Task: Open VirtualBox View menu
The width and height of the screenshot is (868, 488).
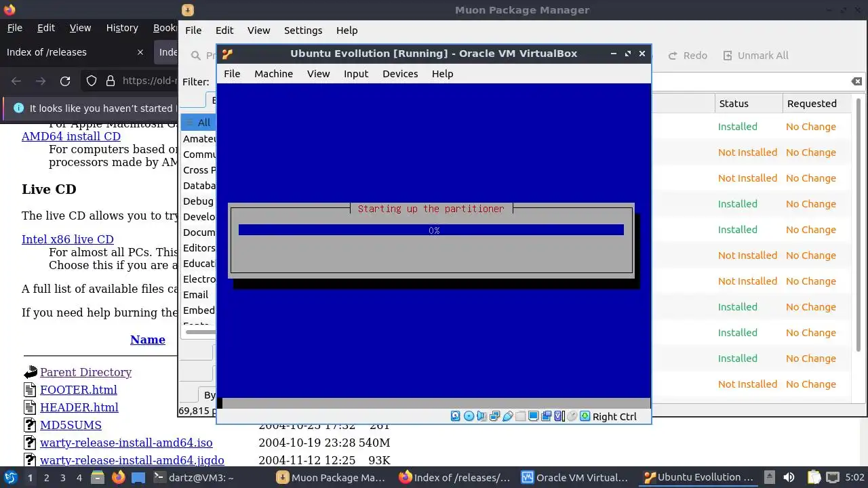Action: 319,74
